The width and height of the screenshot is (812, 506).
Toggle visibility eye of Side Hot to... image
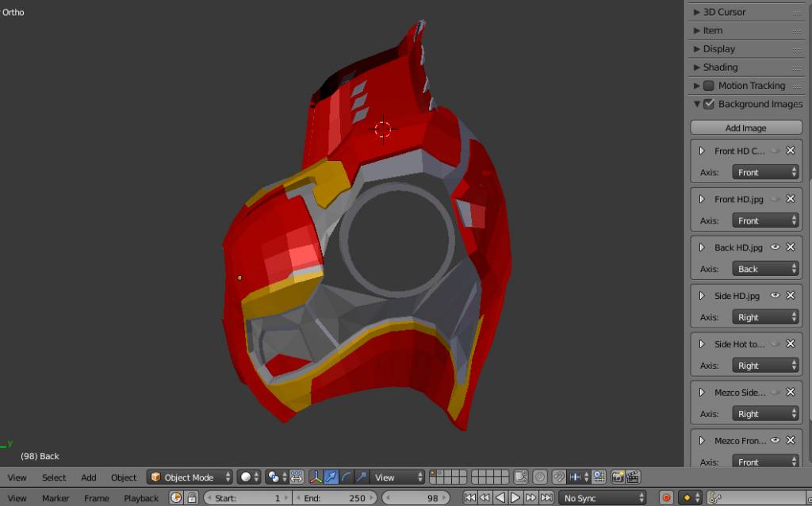(x=776, y=344)
